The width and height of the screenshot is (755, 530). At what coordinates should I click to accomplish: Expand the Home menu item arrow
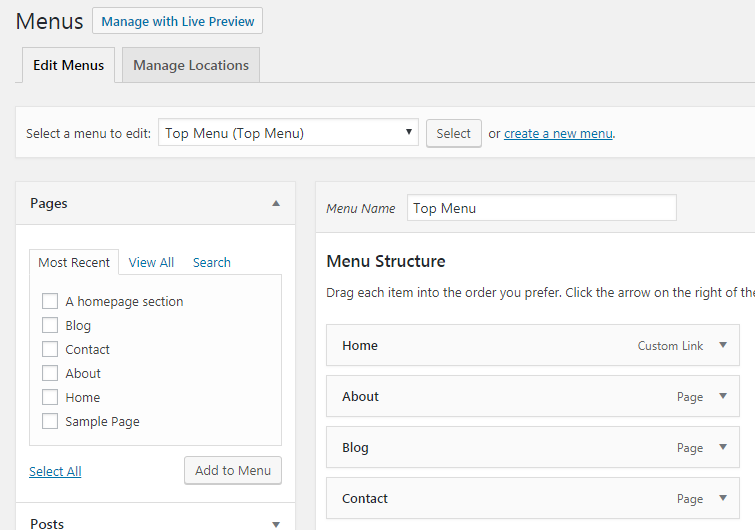(723, 346)
